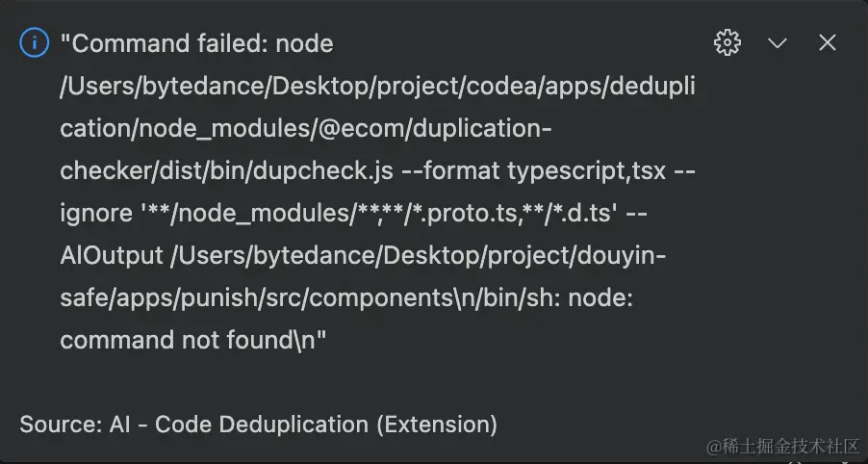Click the 'Source: AI - Code Deduplication (Extension)' text
The width and height of the screenshot is (868, 464).
point(258,424)
